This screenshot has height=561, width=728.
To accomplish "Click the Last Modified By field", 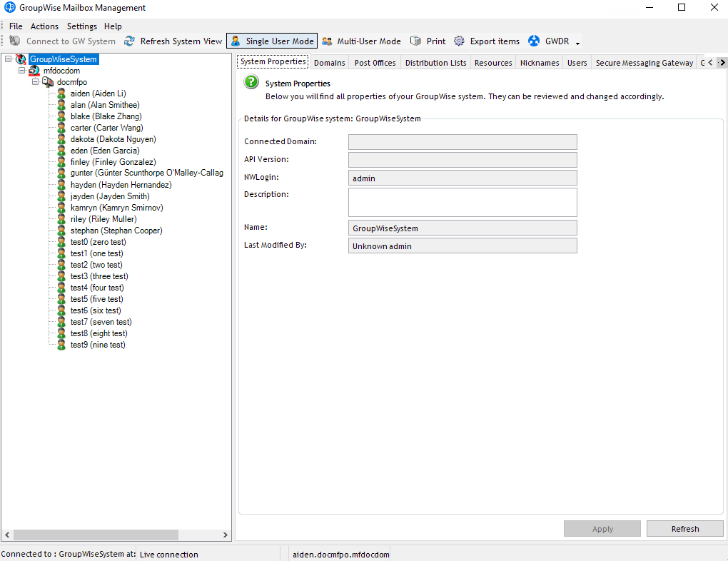I will pos(462,246).
